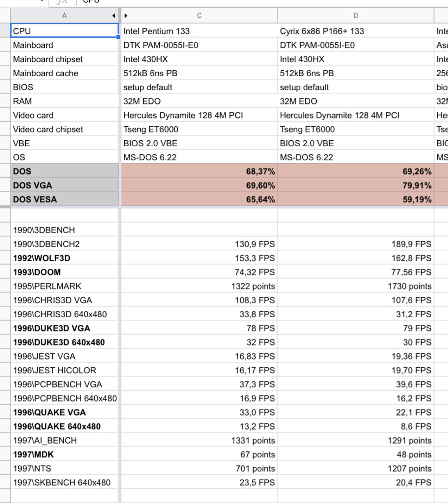Select the OS label cell
448x503 pixels.
click(64, 157)
